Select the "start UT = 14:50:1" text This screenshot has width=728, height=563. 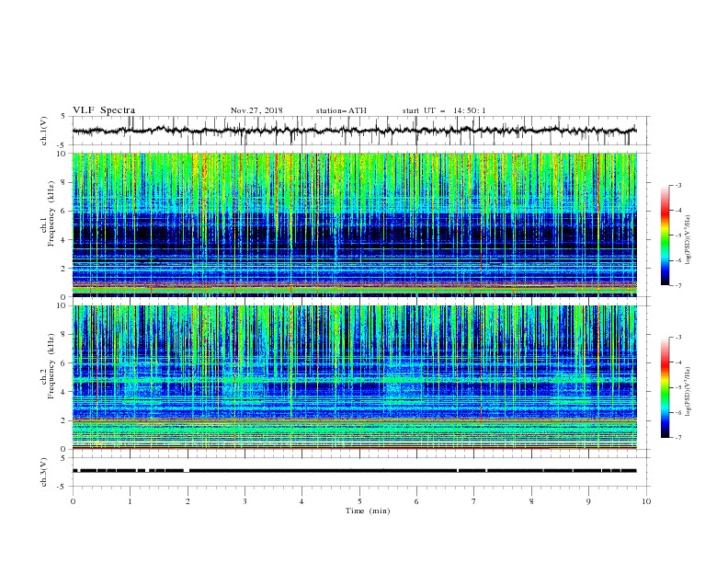coord(444,110)
